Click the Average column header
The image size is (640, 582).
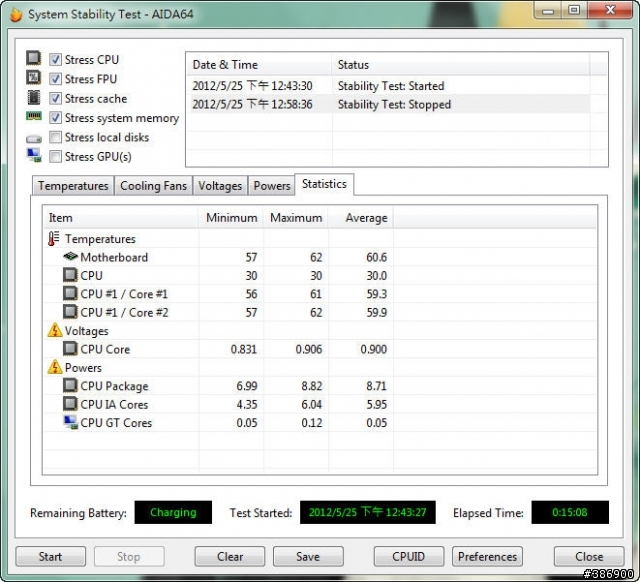(361, 218)
